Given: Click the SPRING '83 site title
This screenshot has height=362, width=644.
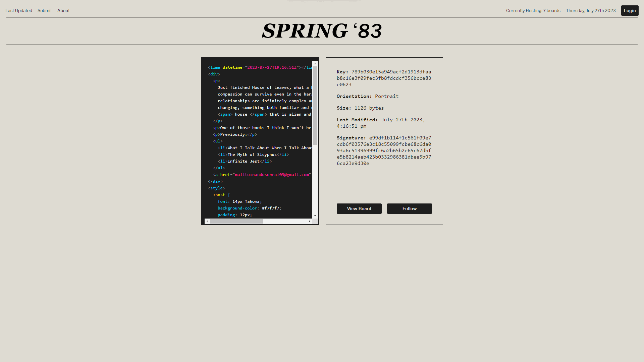Looking at the screenshot, I should pos(322,31).
